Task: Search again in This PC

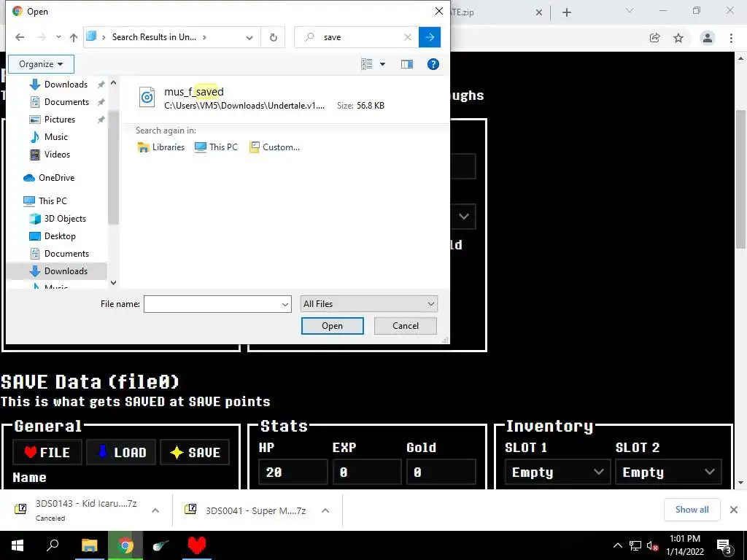Action: pos(216,147)
